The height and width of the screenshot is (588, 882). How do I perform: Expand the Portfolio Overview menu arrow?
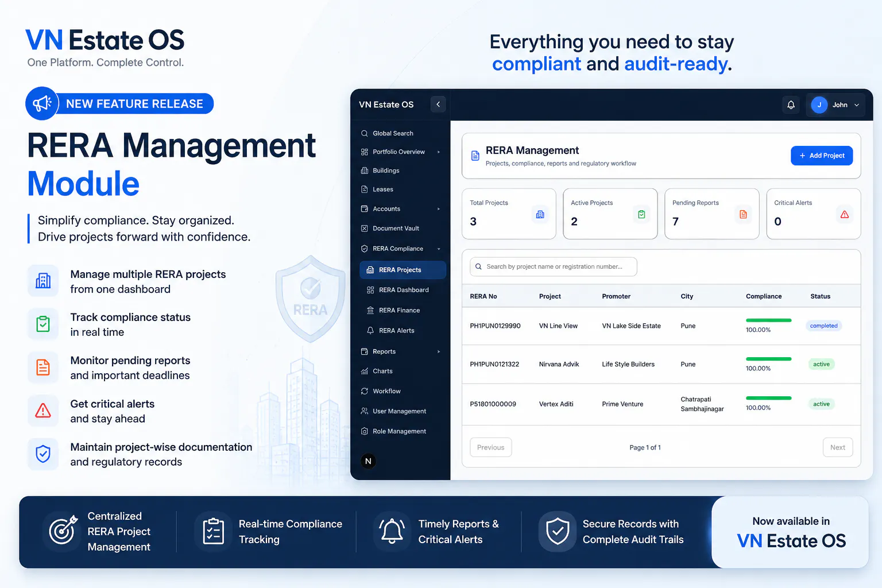pos(439,152)
